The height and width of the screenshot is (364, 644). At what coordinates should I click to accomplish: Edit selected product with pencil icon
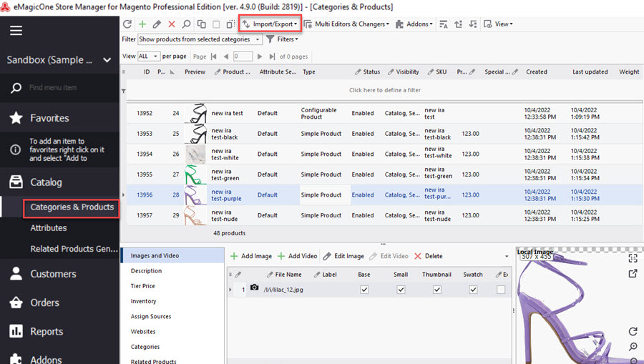tap(157, 24)
